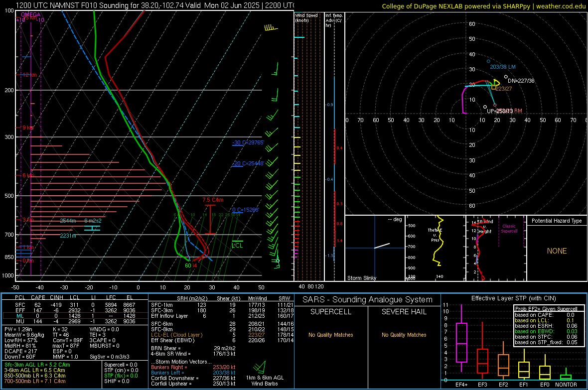Screen dimensions: 588x390
Task: Click the 850-500mb LR = 6.3 C/km line
Action: [x=35, y=376]
